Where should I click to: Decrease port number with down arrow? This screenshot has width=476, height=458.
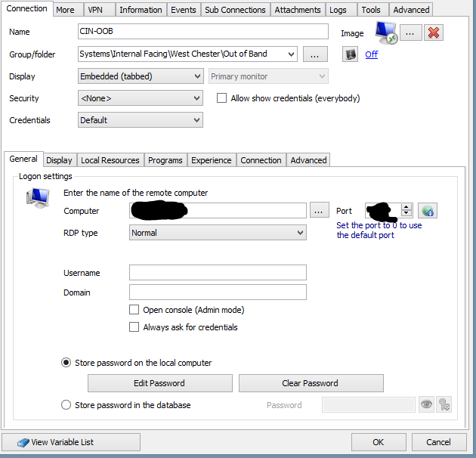point(406,213)
